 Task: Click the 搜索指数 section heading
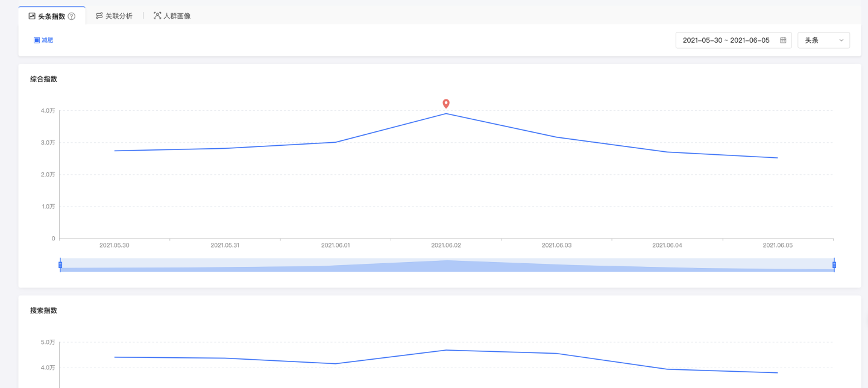[44, 311]
